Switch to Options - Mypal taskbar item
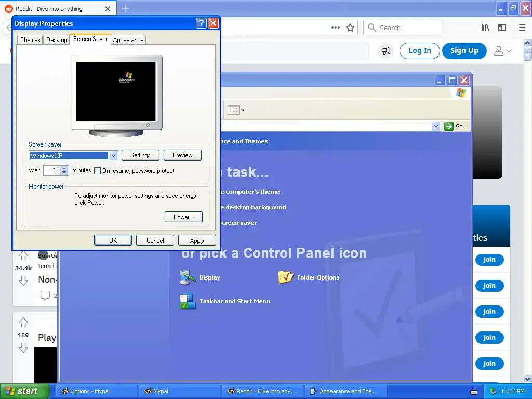This screenshot has height=399, width=532. point(96,391)
